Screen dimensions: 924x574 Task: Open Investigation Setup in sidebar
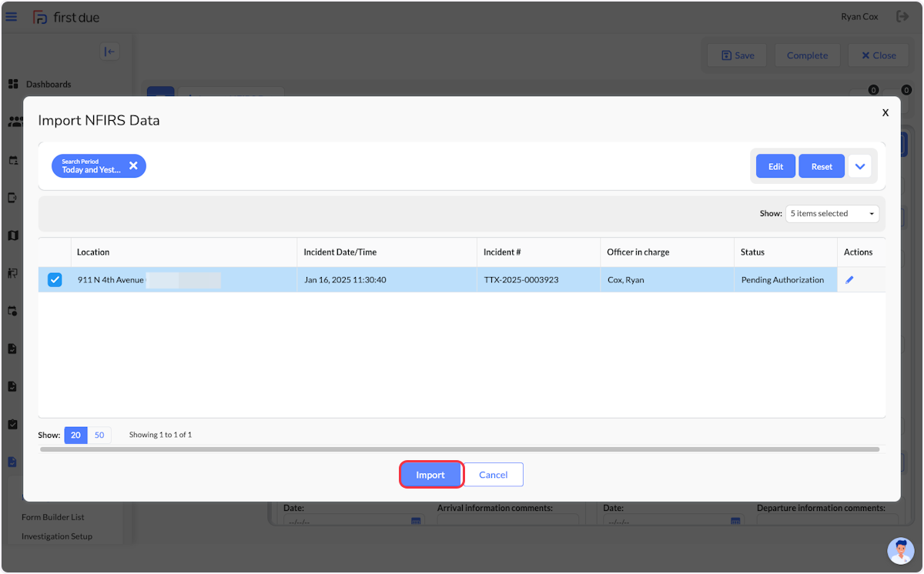coord(57,536)
